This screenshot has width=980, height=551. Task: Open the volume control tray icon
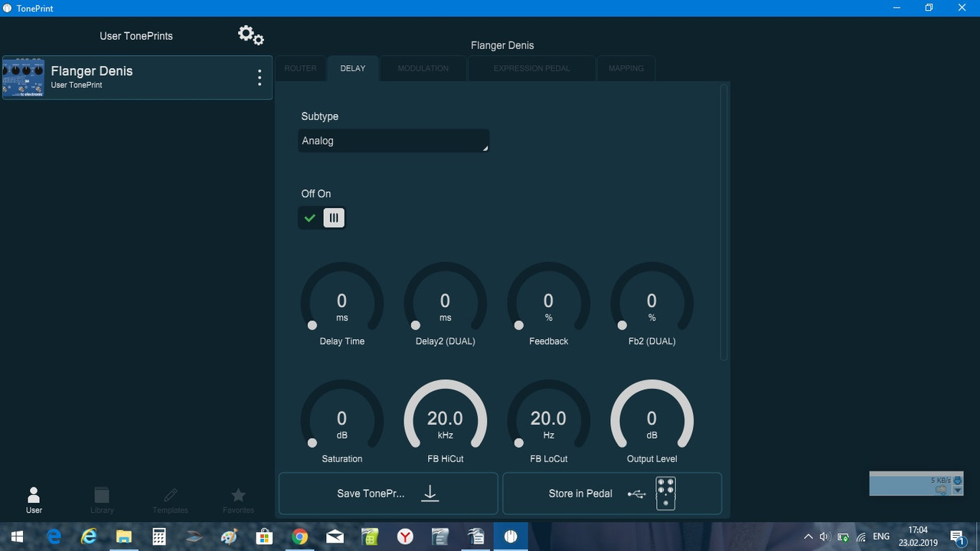[825, 537]
